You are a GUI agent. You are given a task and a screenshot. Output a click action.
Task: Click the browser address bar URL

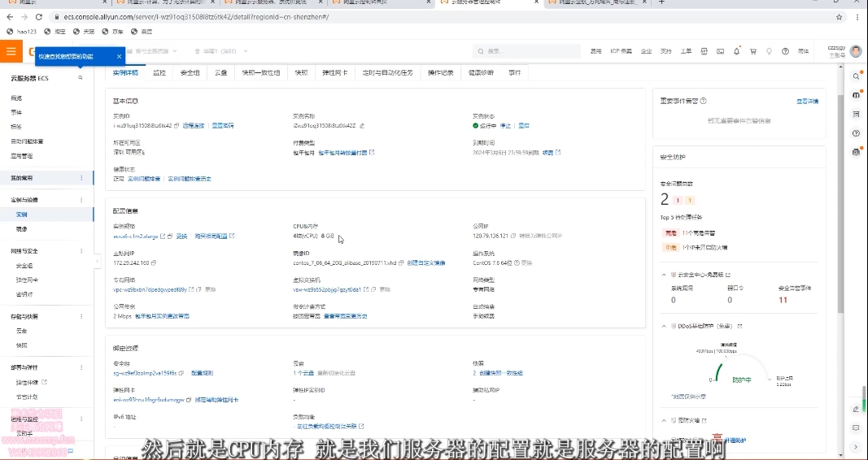[196, 17]
